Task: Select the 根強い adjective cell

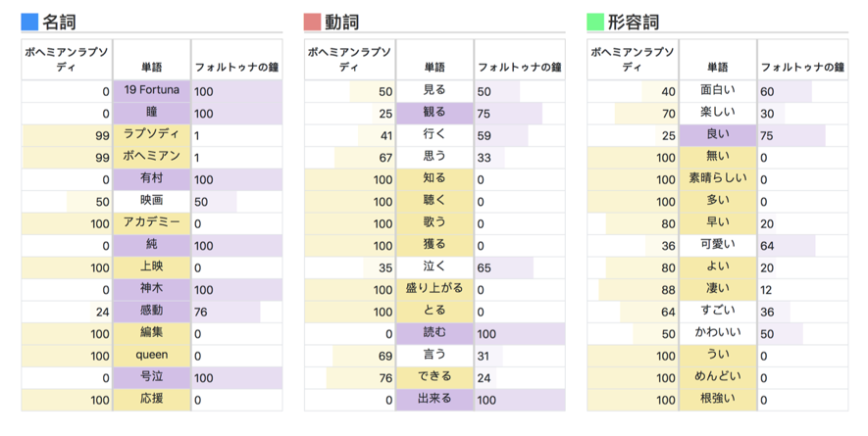Action: (718, 400)
